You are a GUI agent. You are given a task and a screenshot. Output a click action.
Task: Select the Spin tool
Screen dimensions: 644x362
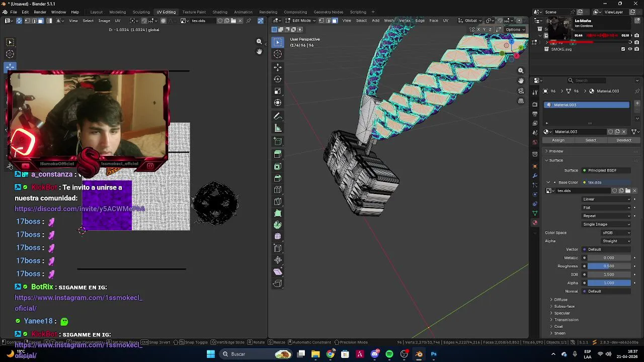point(278,225)
